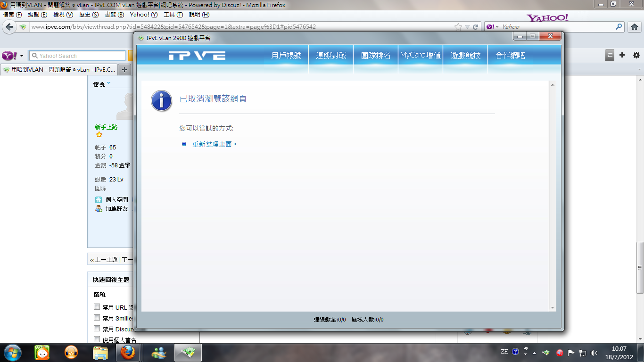Viewport: 644px width, 362px height.
Task: Open the Firefox home page
Action: point(635,27)
